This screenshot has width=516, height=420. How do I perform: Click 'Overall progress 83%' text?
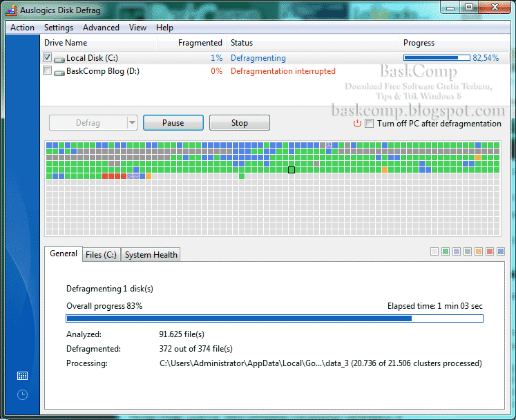[x=104, y=306]
